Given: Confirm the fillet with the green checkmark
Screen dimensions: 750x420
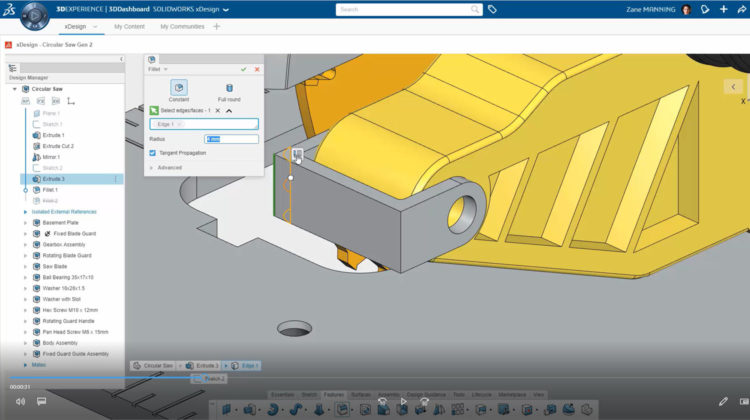Looking at the screenshot, I should (243, 69).
